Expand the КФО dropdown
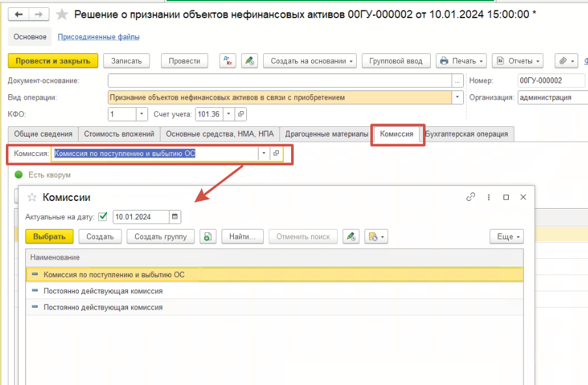The height and width of the screenshot is (385, 588). 142,114
